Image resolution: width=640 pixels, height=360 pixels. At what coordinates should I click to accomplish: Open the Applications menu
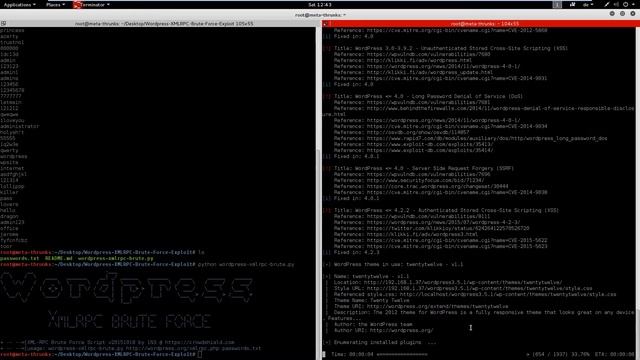click(19, 4)
